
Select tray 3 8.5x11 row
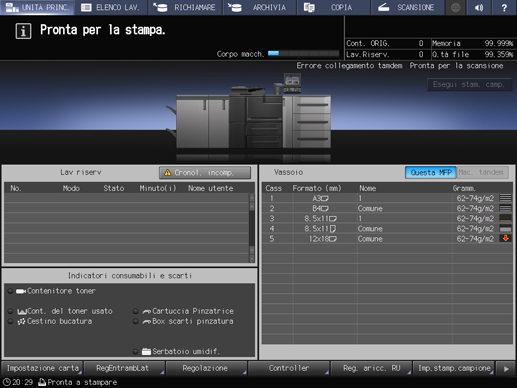[387, 219]
